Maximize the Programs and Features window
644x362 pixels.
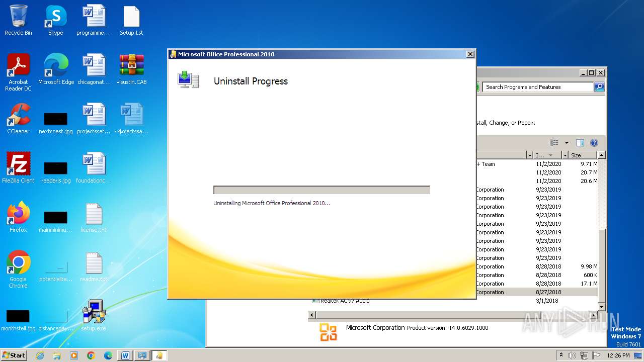coord(592,73)
